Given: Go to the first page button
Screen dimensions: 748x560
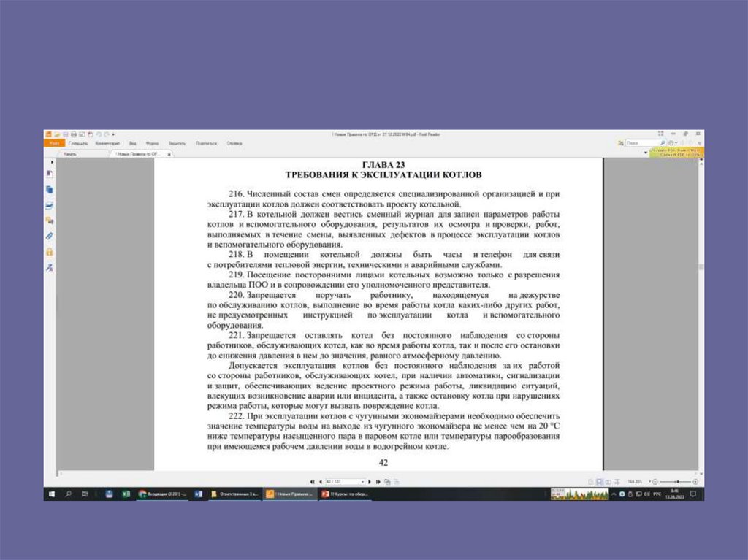Looking at the screenshot, I should click(313, 482).
